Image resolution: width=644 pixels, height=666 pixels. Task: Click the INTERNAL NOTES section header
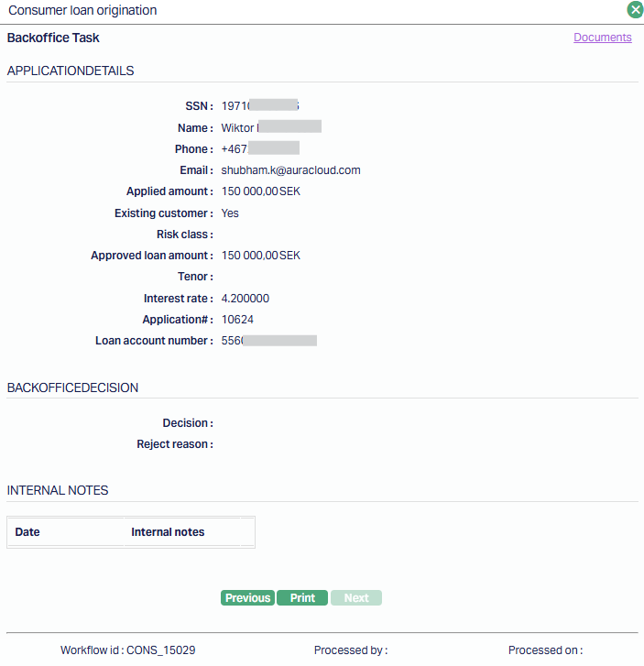[x=58, y=490]
